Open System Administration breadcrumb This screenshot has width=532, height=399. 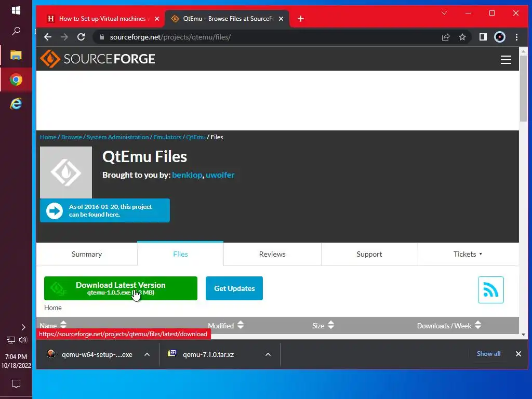click(x=118, y=137)
